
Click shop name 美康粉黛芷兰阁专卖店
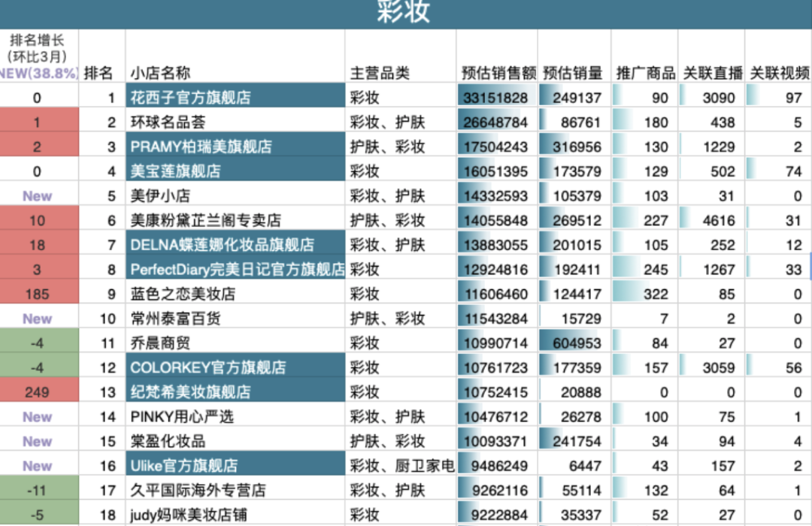pyautogui.click(x=205, y=220)
